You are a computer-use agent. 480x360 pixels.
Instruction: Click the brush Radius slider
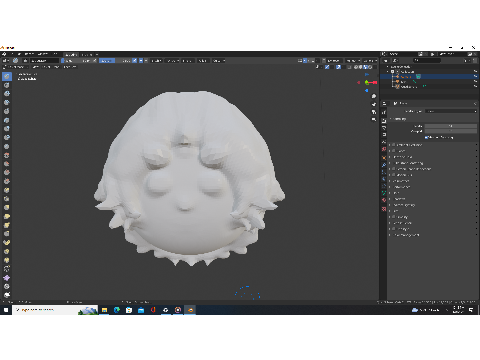coord(79,61)
